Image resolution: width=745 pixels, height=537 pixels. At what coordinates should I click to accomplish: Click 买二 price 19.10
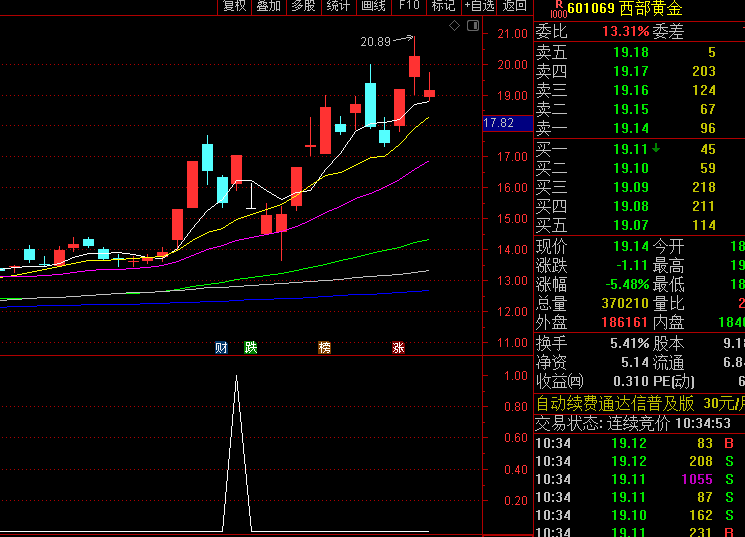[631, 168]
